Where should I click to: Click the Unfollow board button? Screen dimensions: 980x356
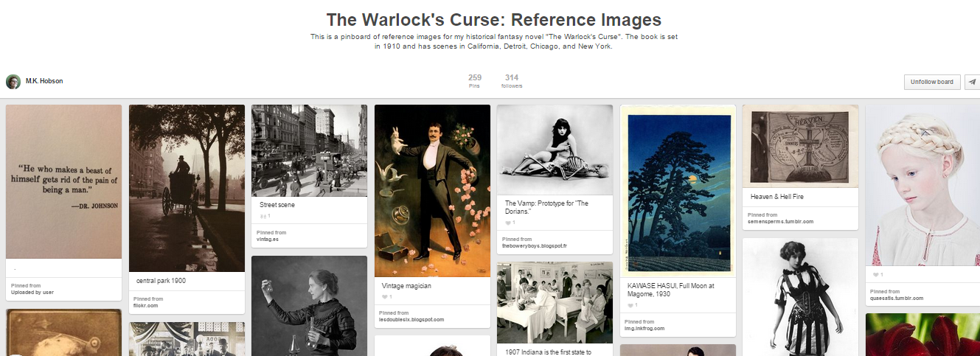[x=932, y=82]
